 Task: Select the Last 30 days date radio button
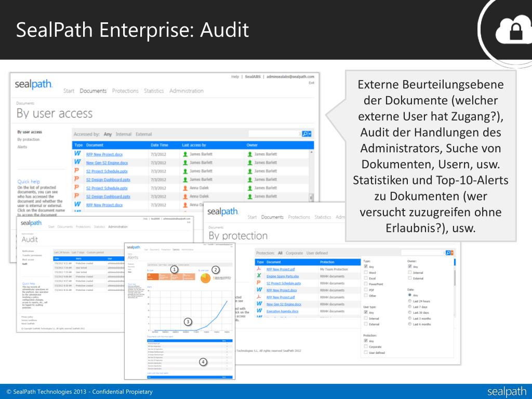click(x=410, y=312)
